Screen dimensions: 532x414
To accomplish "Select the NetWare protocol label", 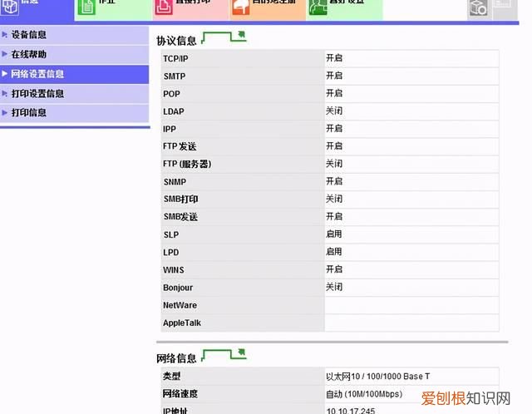I will pos(180,305).
